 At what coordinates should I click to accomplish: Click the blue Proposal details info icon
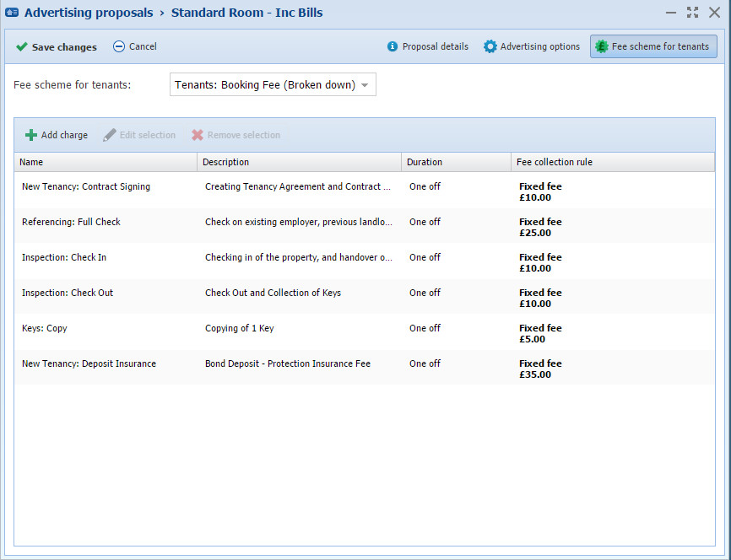392,47
